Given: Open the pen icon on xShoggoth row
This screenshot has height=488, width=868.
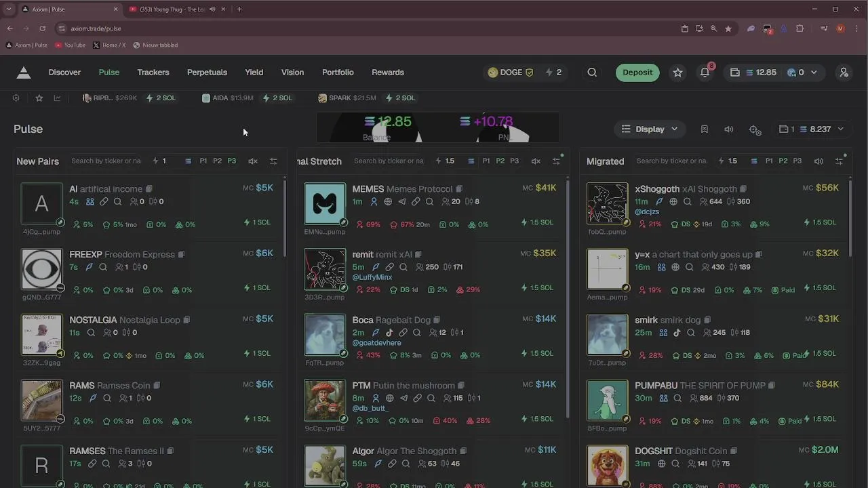Looking at the screenshot, I should pyautogui.click(x=659, y=202).
